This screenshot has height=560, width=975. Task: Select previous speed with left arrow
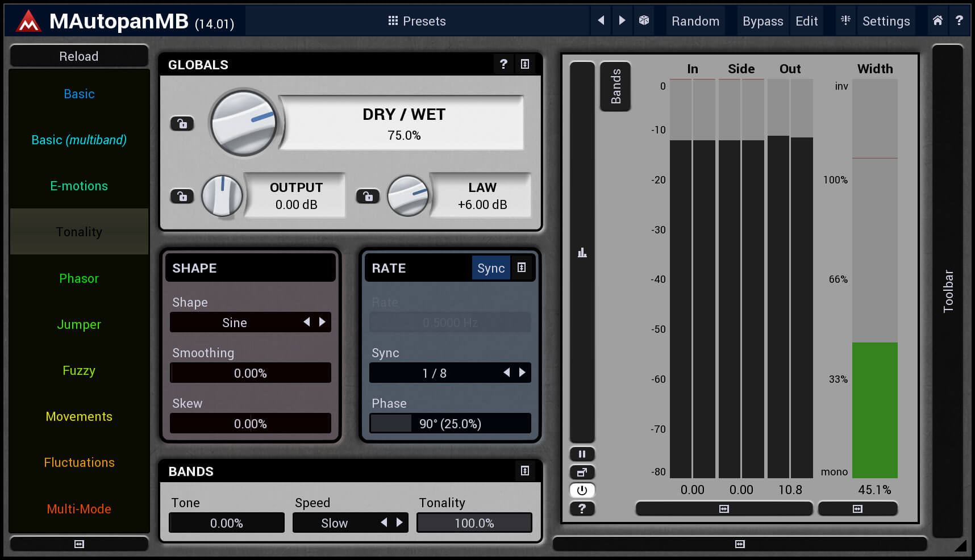pos(384,523)
